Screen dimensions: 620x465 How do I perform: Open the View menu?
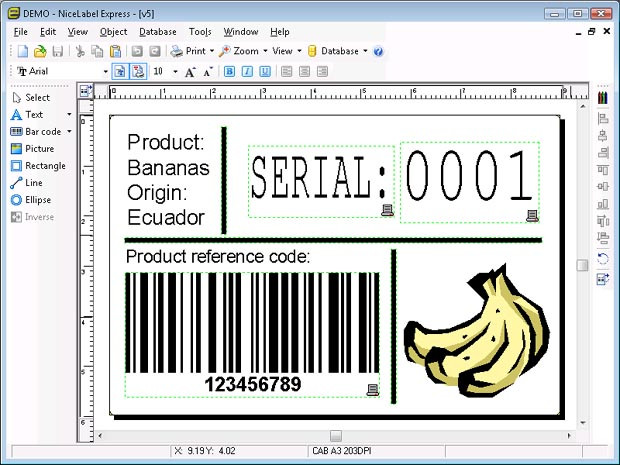click(x=78, y=32)
